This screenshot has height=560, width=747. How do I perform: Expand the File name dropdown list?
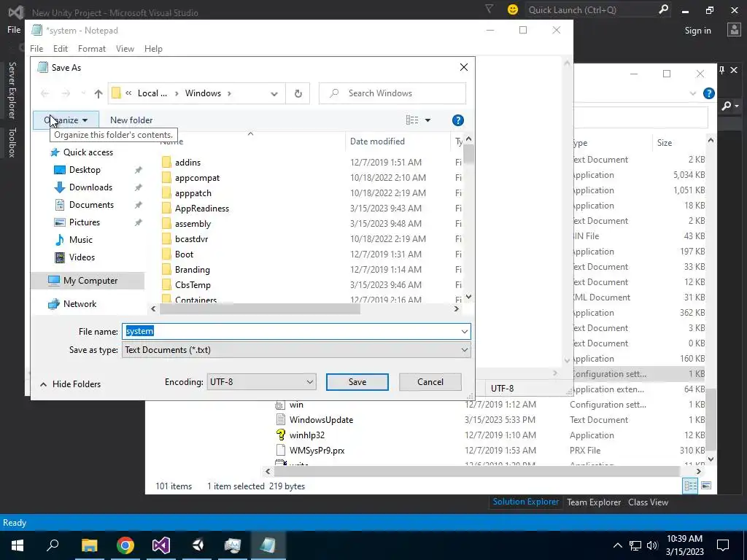click(464, 332)
